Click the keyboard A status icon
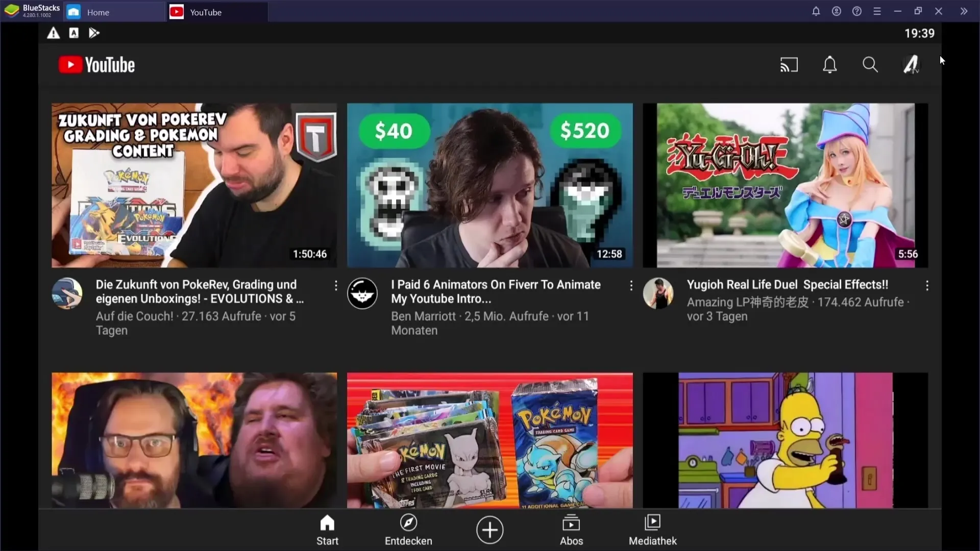 coord(74,33)
